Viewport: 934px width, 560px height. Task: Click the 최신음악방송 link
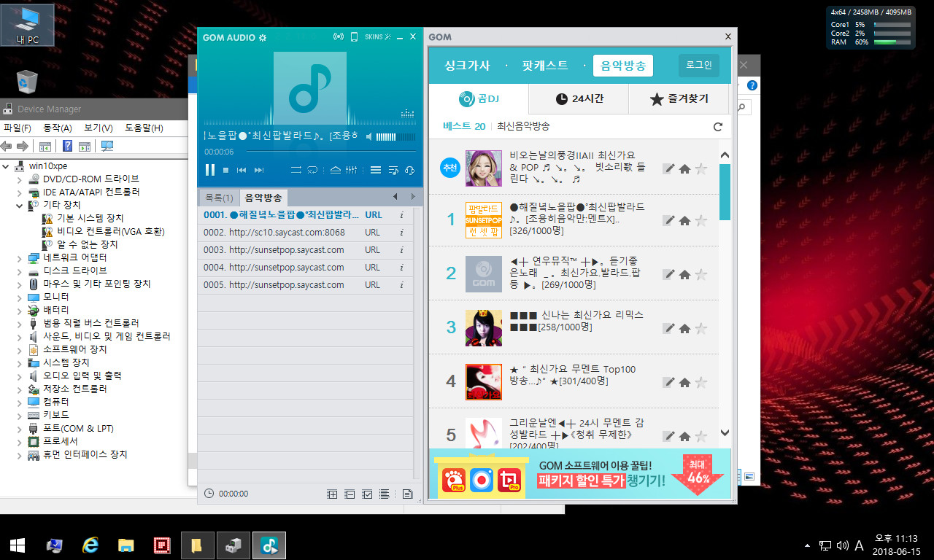[x=523, y=126]
